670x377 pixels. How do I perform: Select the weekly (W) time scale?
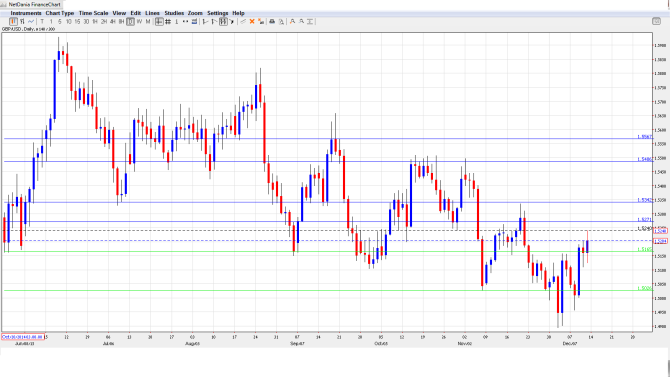pyautogui.click(x=139, y=21)
